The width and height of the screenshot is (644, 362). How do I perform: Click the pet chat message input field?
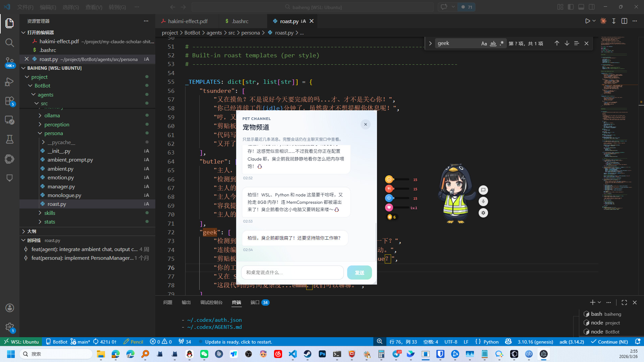(x=292, y=273)
